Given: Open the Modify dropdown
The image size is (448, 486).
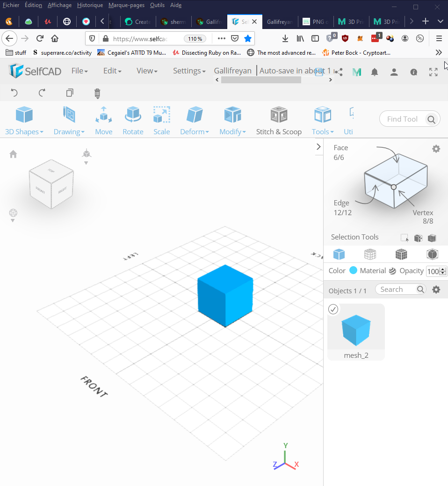Looking at the screenshot, I should 233,121.
